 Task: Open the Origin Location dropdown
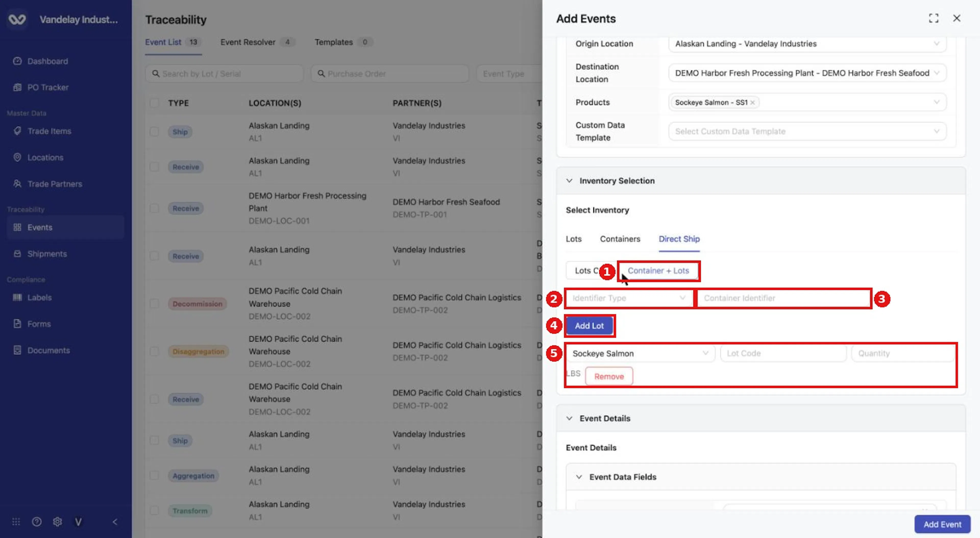pos(807,44)
